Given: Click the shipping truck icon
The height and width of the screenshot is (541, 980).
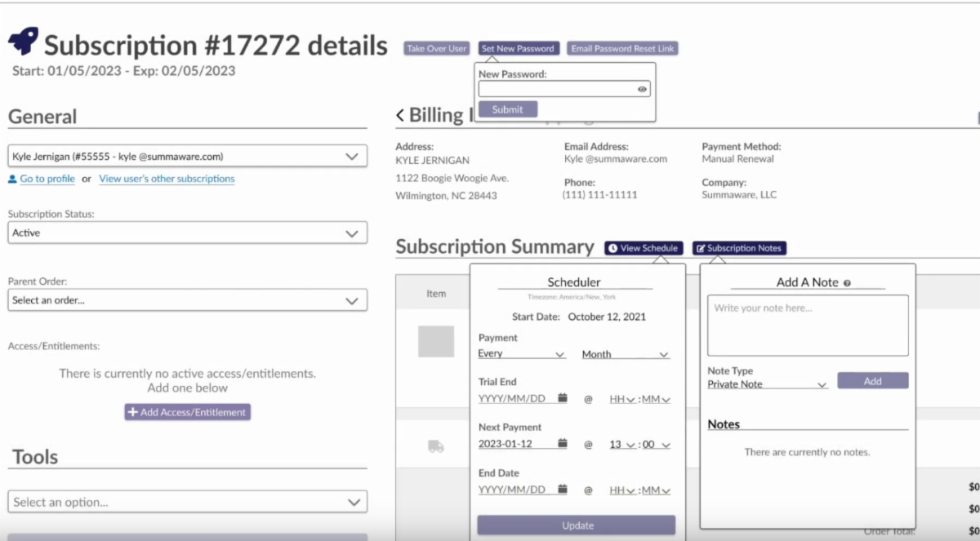Looking at the screenshot, I should tap(436, 446).
